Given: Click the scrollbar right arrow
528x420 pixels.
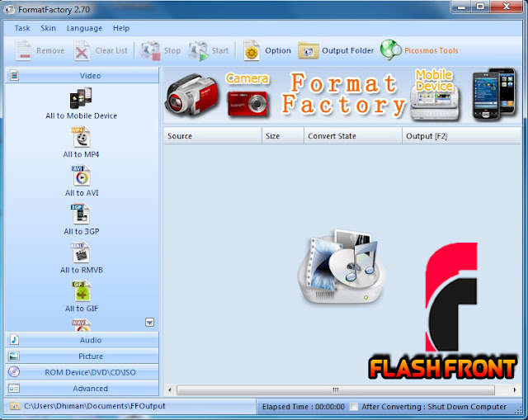Looking at the screenshot, I should pyautogui.click(x=515, y=390).
